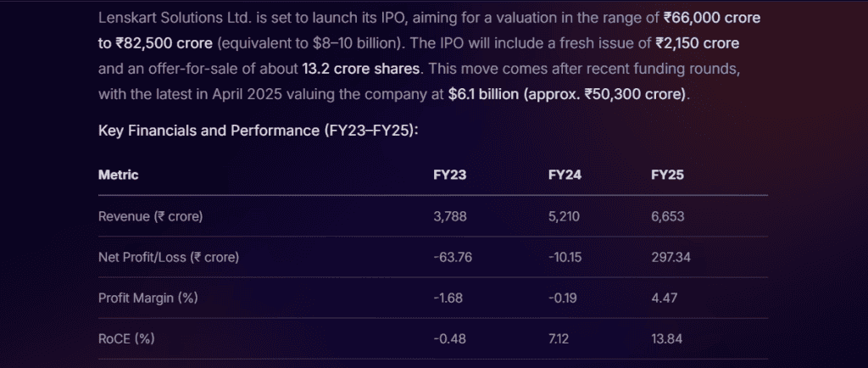
Task: Select the RoCE (%) row label
Action: tap(127, 338)
